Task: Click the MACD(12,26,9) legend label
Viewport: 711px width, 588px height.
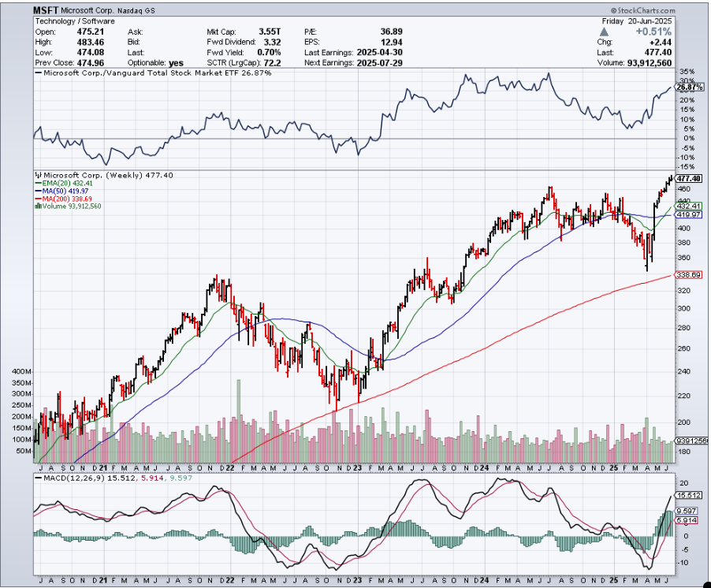Action: [74, 478]
